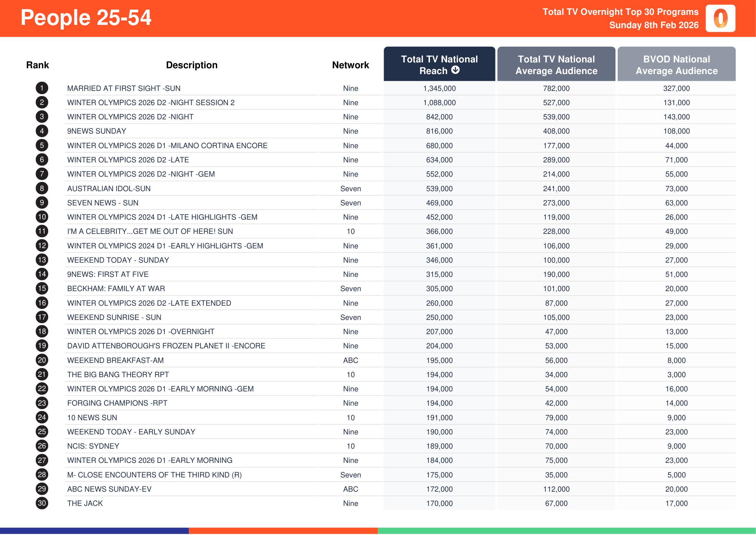
Task: Click the orange OzTAM logo icon
Action: 720,18
